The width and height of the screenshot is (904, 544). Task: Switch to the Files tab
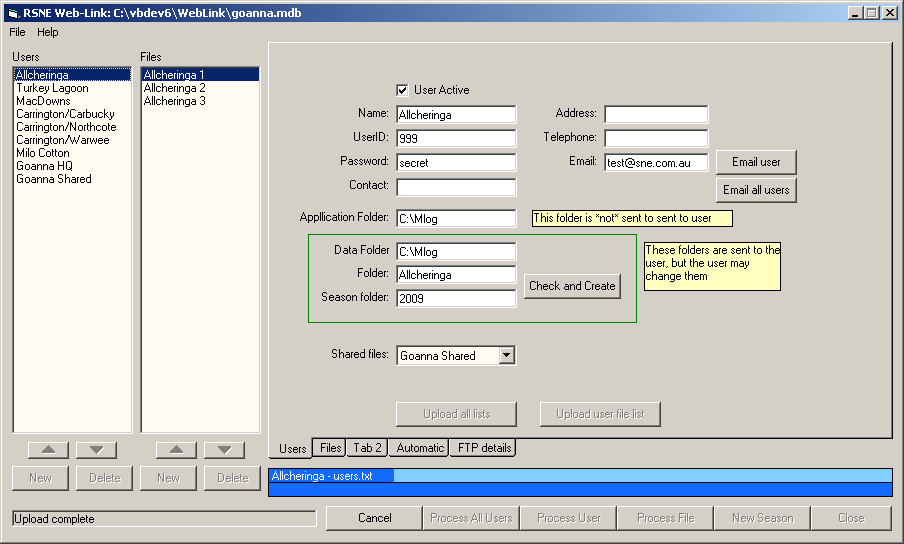pos(330,448)
